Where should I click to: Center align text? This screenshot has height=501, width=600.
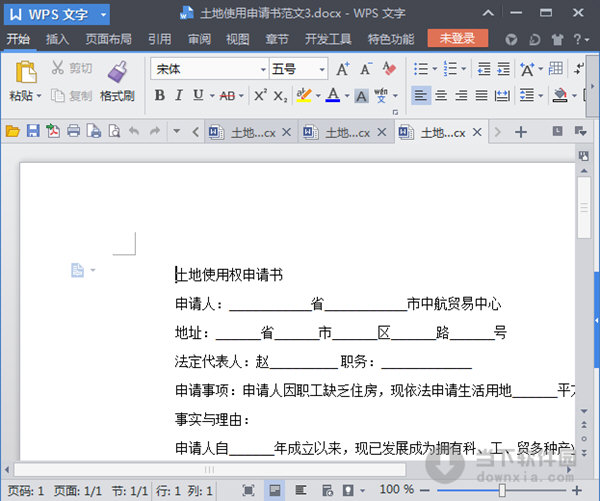tap(441, 95)
